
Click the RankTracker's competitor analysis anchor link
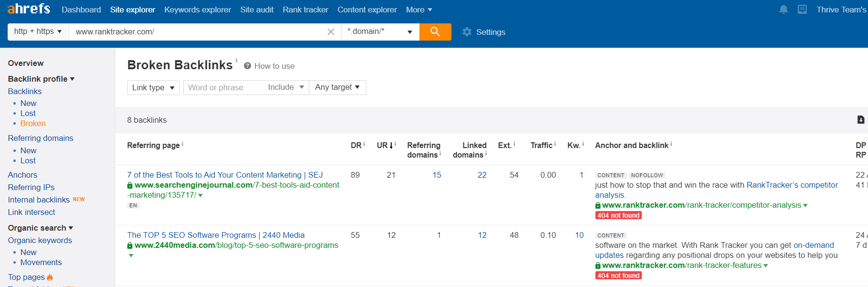coord(792,185)
